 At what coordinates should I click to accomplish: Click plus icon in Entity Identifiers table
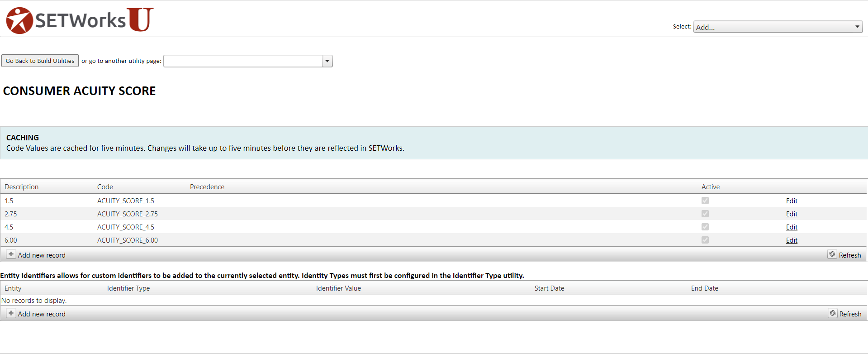pos(11,313)
